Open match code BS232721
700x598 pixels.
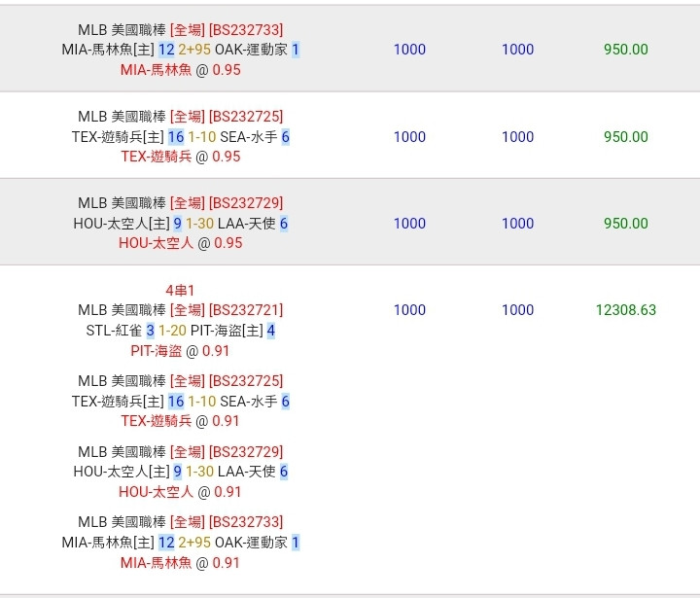click(x=246, y=310)
